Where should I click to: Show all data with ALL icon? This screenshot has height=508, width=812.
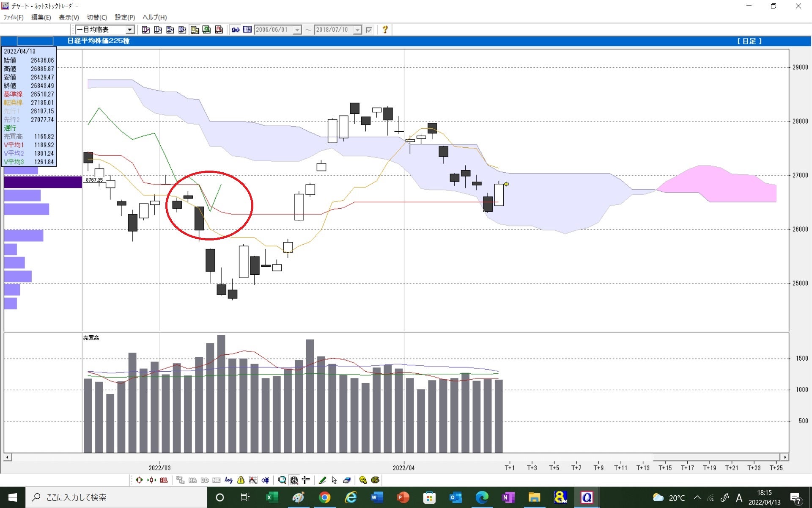pos(164,480)
